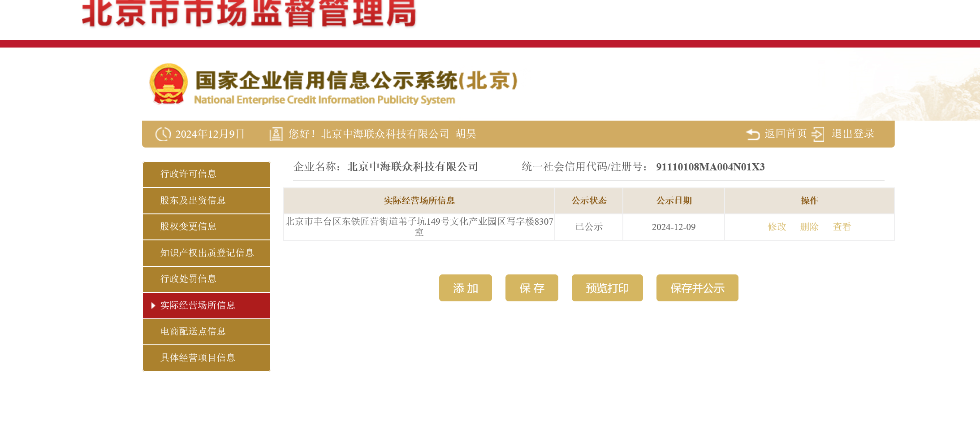Click the 公示日期 column header

673,200
